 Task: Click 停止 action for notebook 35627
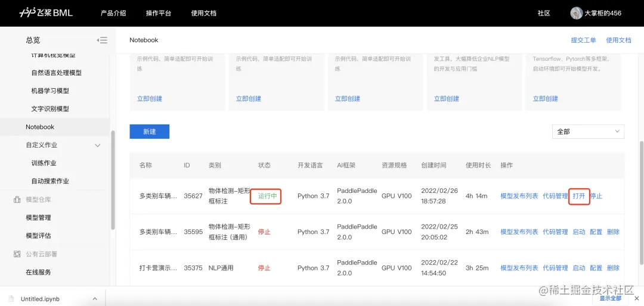pos(596,196)
